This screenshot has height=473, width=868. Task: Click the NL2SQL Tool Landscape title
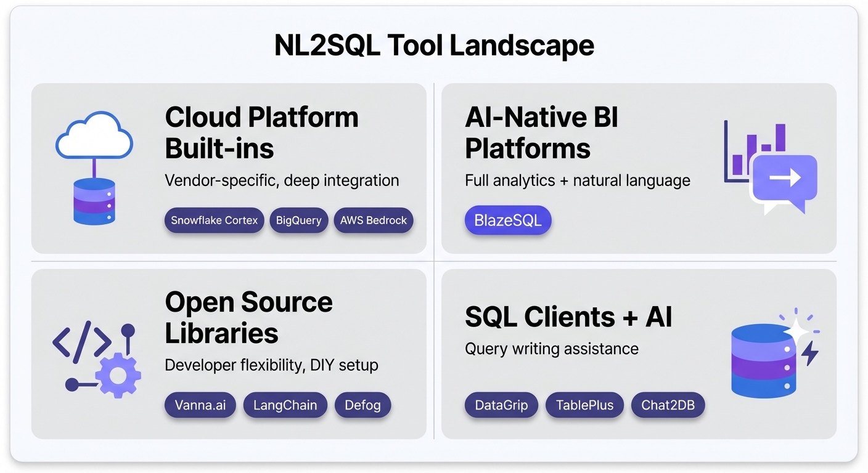point(434,45)
